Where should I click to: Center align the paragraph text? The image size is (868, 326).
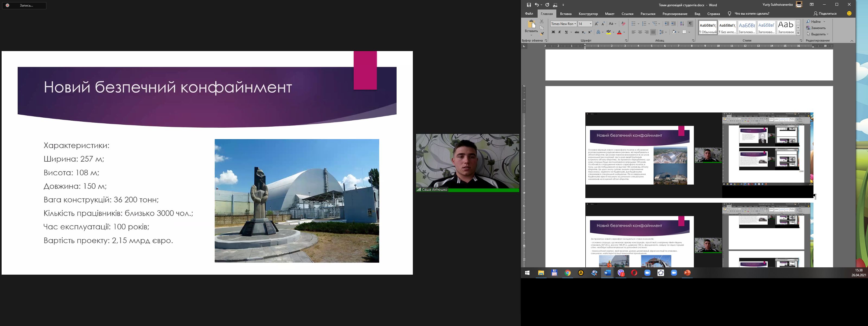pos(640,32)
